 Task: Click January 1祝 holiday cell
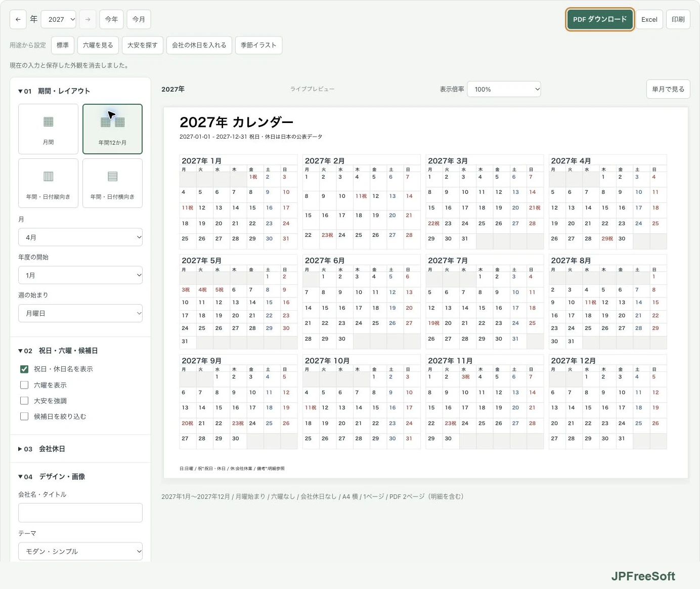255,180
